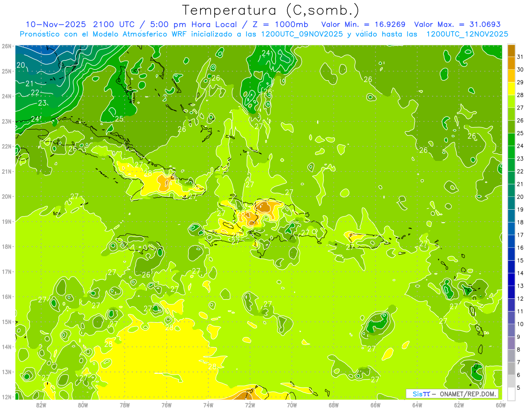Click the colorbar scale label "6"
Viewport: 532px width, 411px height.
(x=518, y=375)
